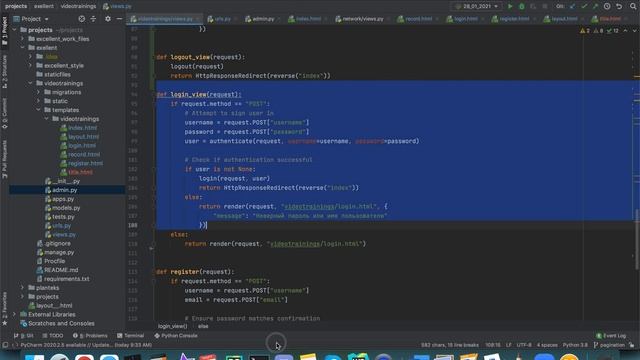The height and width of the screenshot is (360, 640).
Task: Open the Python Console tool window
Action: 176,336
